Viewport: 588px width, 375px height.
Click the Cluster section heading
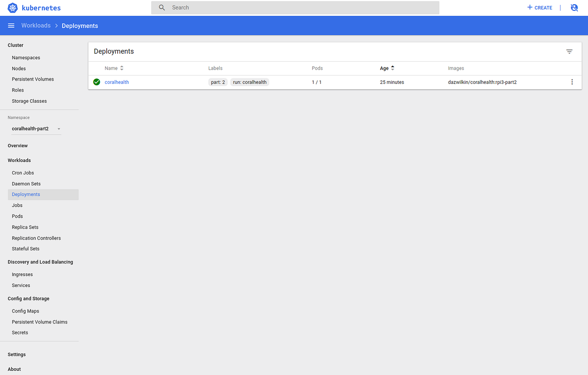(x=16, y=45)
